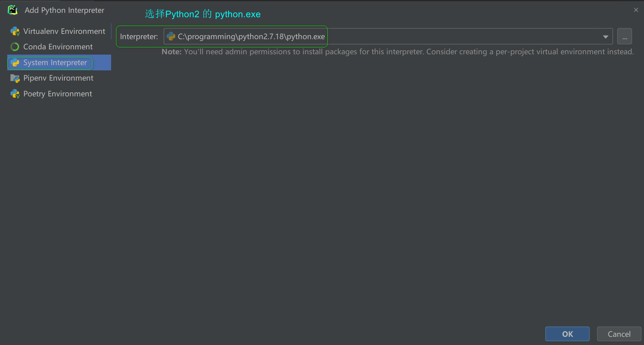Screen dimensions: 644x345
Task: Click the interpreter path field python2.7.18
Action: (x=388, y=37)
